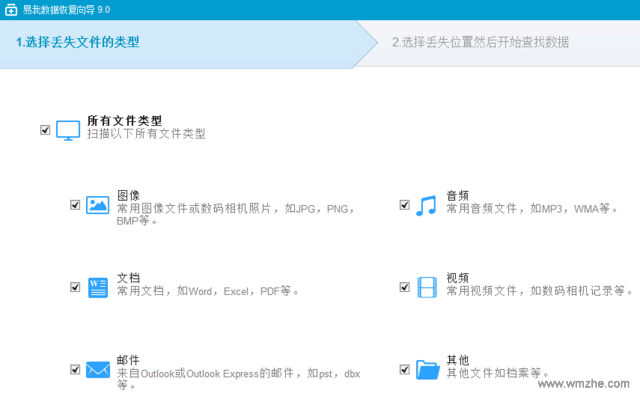Click the Word document icon for 文档

coord(98,288)
